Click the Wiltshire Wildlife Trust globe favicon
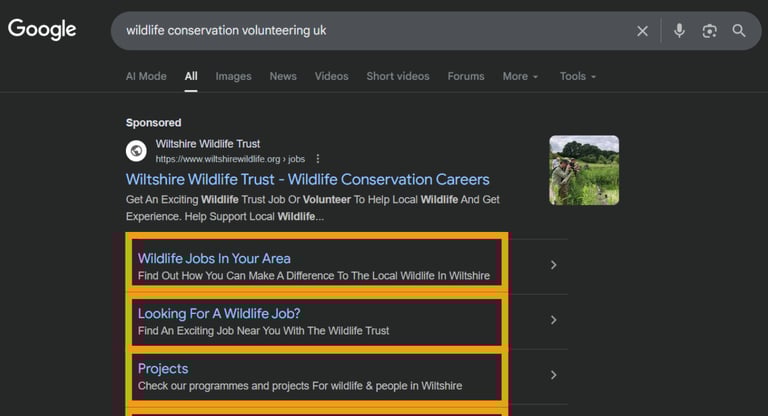The width and height of the screenshot is (768, 416). (x=136, y=150)
